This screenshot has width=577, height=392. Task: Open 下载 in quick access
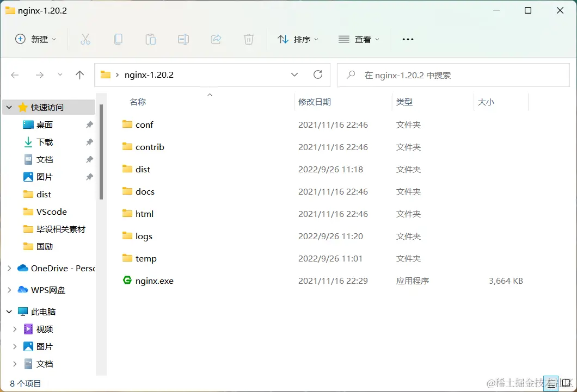(x=45, y=142)
